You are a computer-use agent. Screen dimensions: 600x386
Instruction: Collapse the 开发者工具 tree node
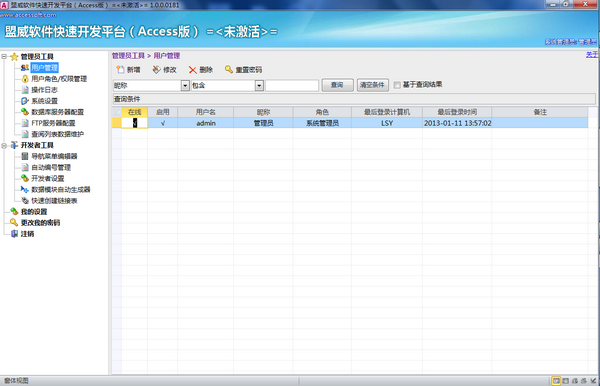point(4,145)
